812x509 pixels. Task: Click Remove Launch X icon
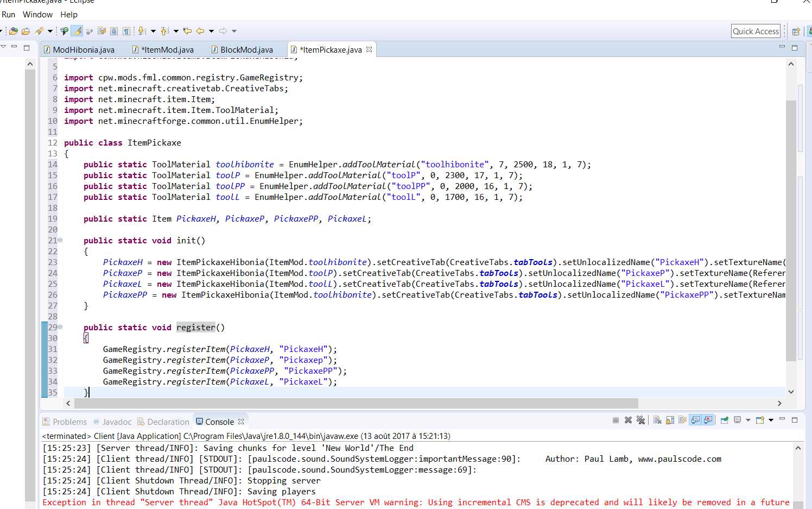click(628, 420)
